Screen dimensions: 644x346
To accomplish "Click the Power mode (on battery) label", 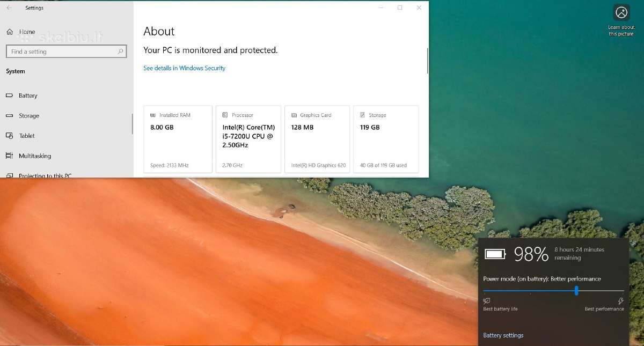I will click(542, 279).
